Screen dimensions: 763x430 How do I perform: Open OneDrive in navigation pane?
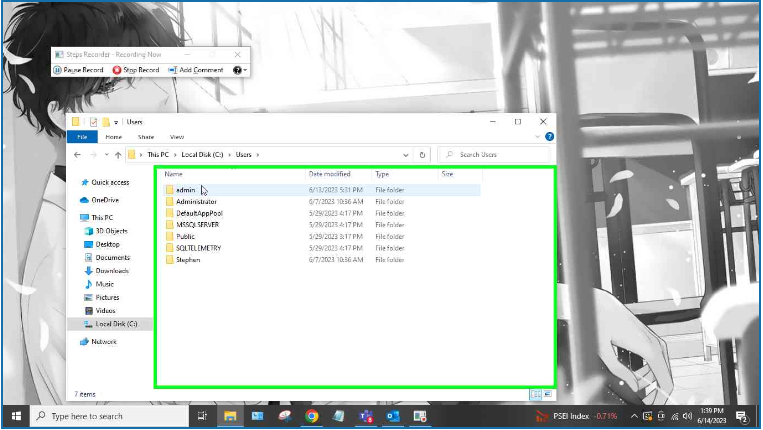coord(105,200)
